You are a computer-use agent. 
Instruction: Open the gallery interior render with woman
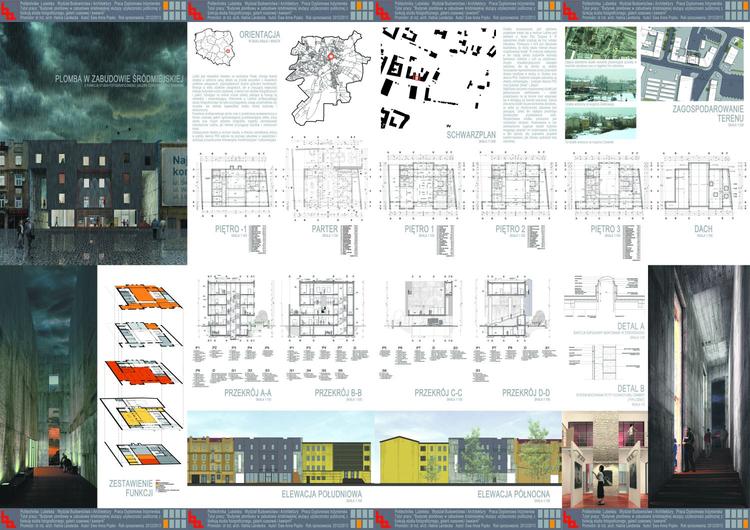point(605,459)
